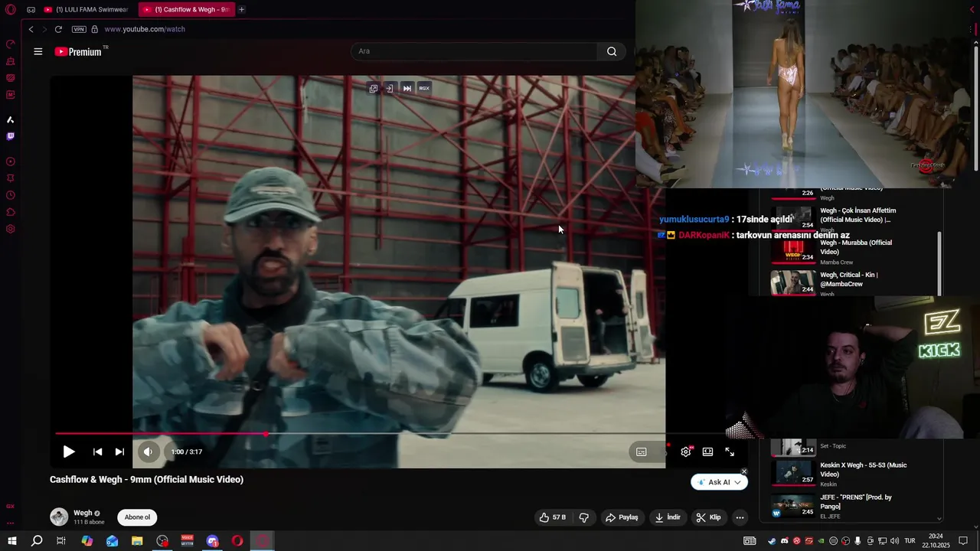
Task: Open taskbar clock showing 20:24
Action: 936,541
